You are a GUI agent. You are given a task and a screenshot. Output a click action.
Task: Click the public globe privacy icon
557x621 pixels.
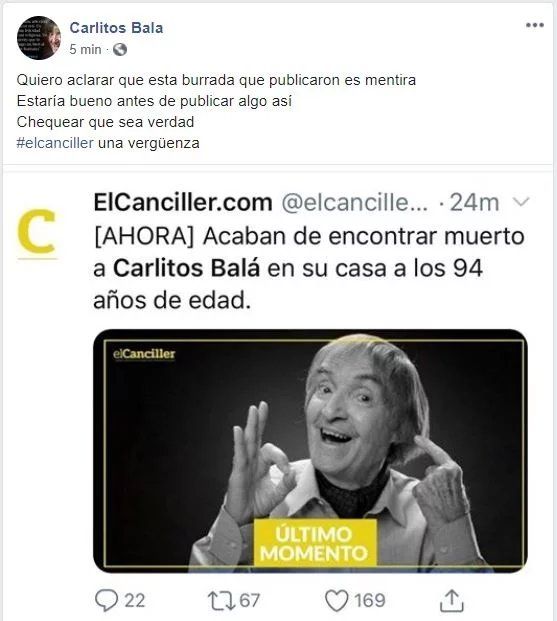point(120,50)
